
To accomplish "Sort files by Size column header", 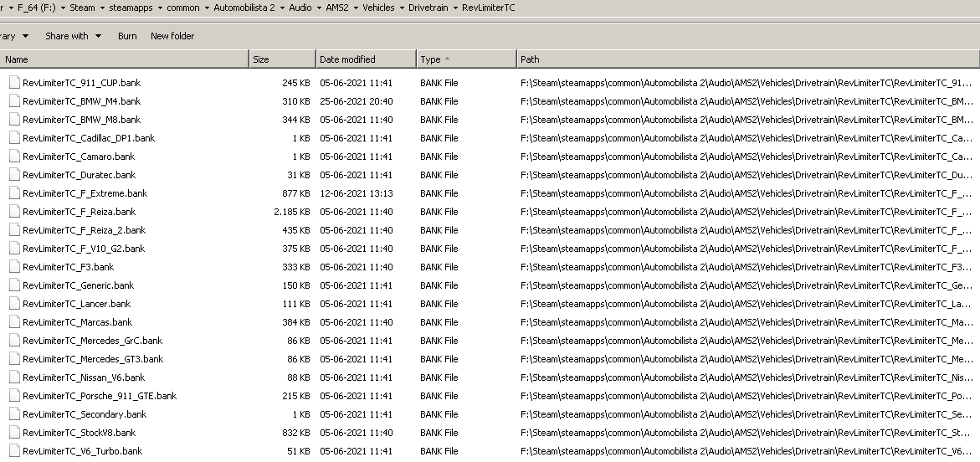I will click(283, 59).
